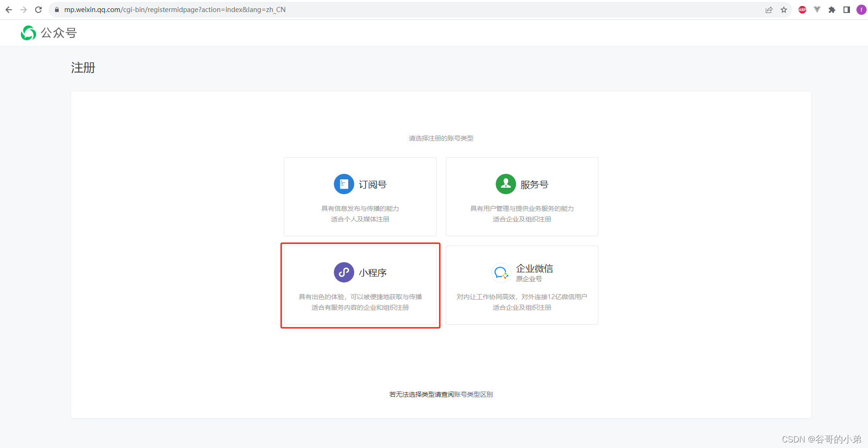Toggle the browser side panel icon
The height and width of the screenshot is (448, 868).
[x=847, y=10]
